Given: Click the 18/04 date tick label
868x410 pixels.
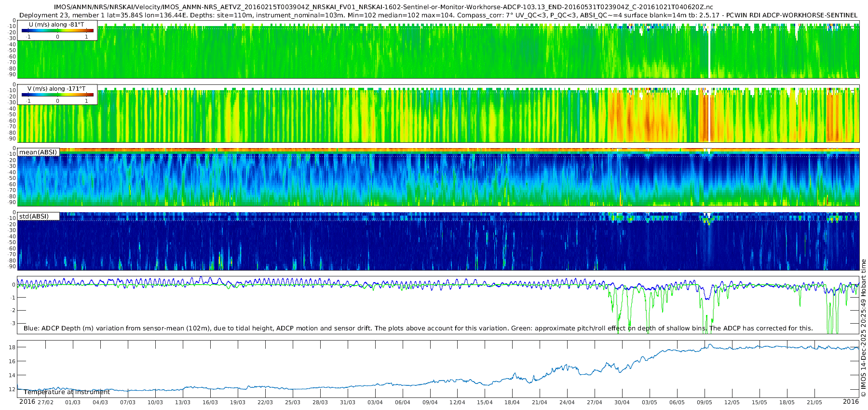Looking at the screenshot, I should pyautogui.click(x=512, y=402).
